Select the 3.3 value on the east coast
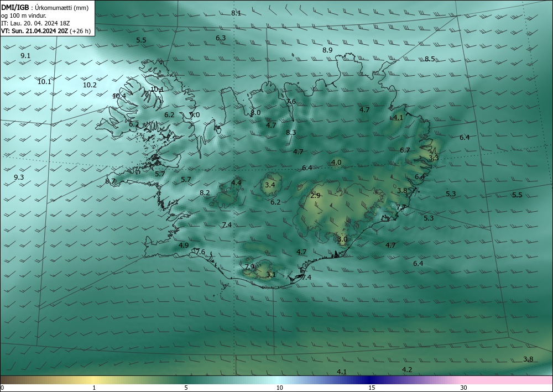This screenshot has width=553, height=392. 434,158
